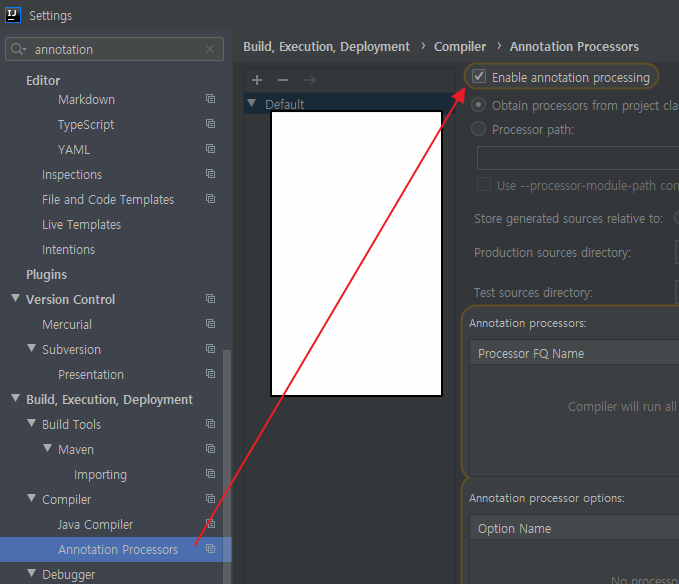Click project-level icon beside YAML
This screenshot has height=584, width=679.
[210, 149]
